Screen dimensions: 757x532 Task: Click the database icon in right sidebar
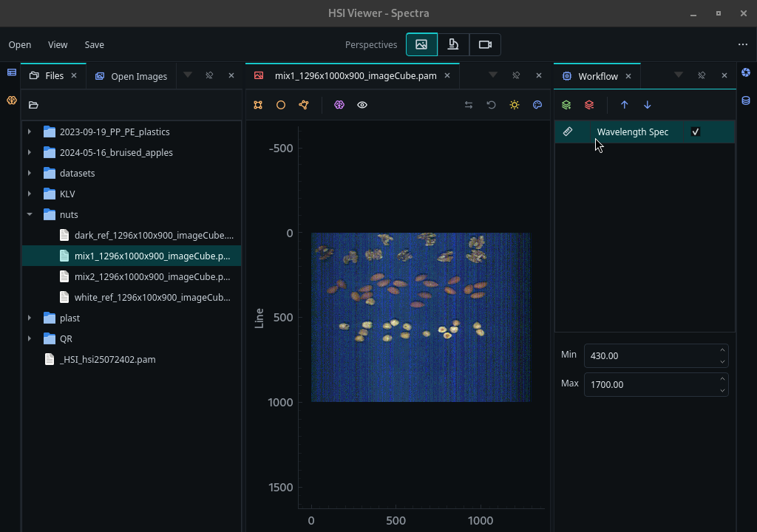(x=746, y=100)
